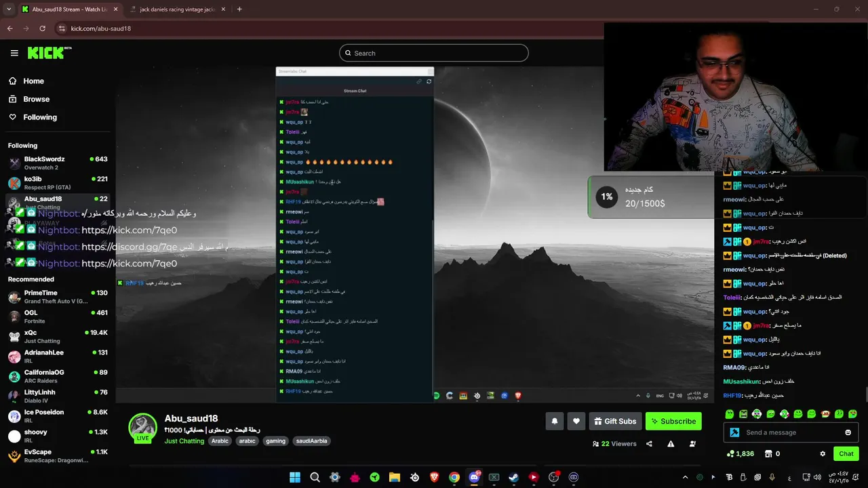Open shoovy recommended channel
The image size is (868, 488).
57,436
